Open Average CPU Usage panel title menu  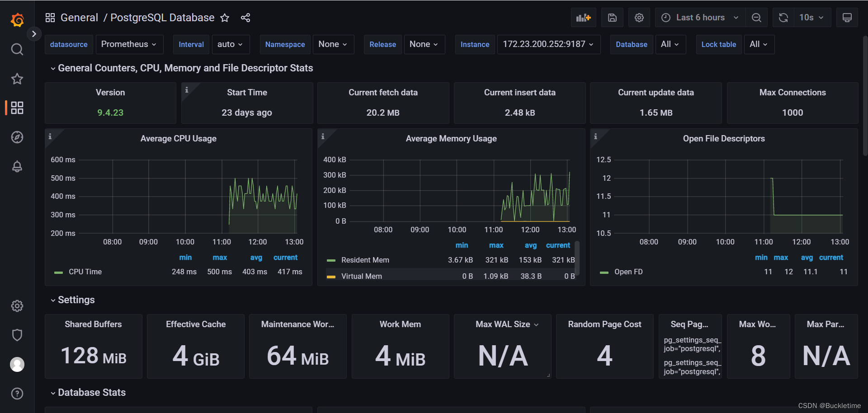(178, 138)
